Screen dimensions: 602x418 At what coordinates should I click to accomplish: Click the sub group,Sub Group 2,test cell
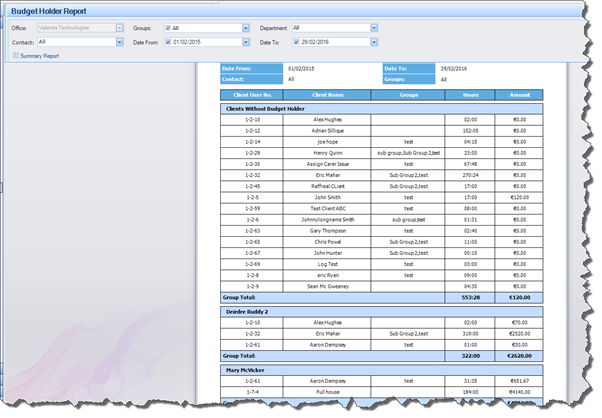coord(408,153)
